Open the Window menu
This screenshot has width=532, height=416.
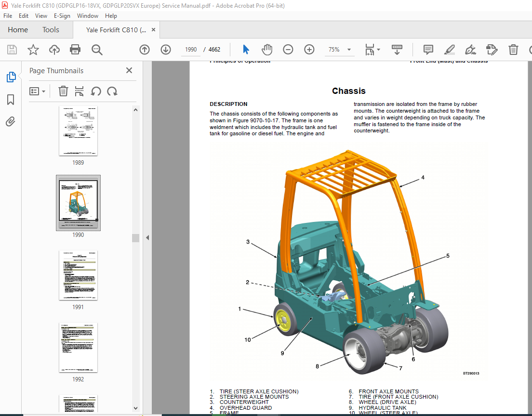[88, 15]
